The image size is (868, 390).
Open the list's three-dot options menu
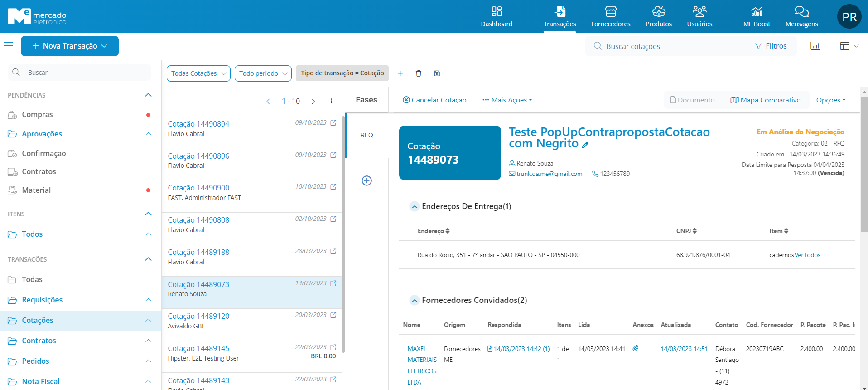pos(331,101)
